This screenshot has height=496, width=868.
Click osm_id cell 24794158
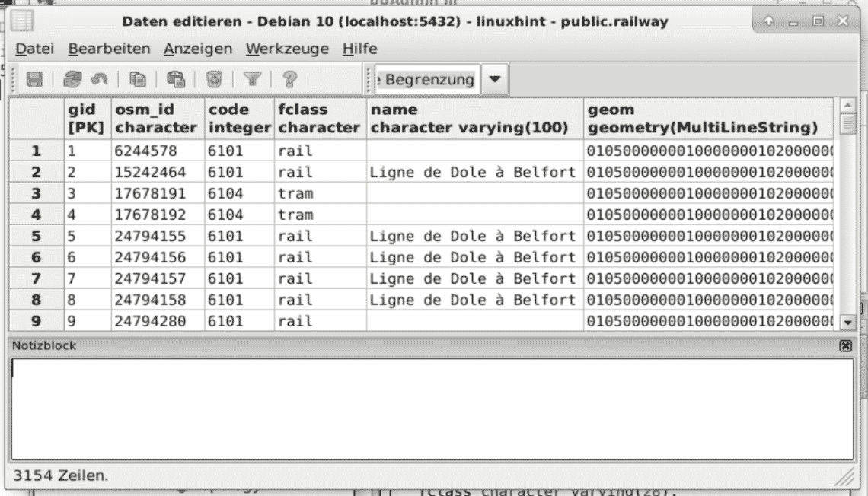pyautogui.click(x=158, y=300)
